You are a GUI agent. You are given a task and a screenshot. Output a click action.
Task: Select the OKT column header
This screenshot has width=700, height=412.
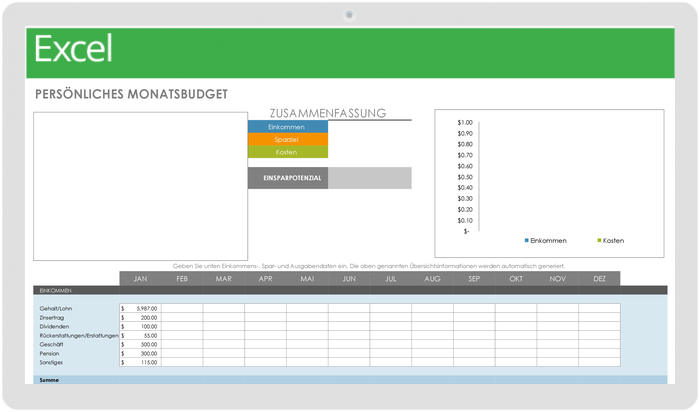pyautogui.click(x=516, y=279)
